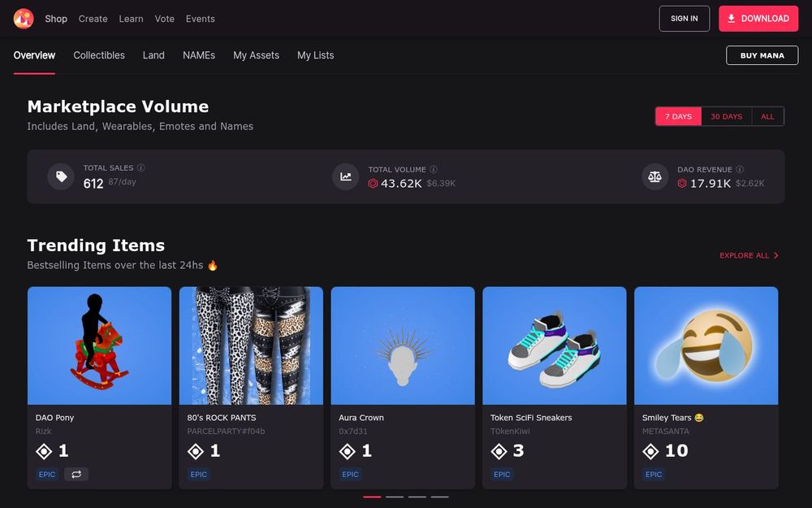
Task: Click the EPIC badge on Token SciFi Sneakers
Action: (502, 475)
